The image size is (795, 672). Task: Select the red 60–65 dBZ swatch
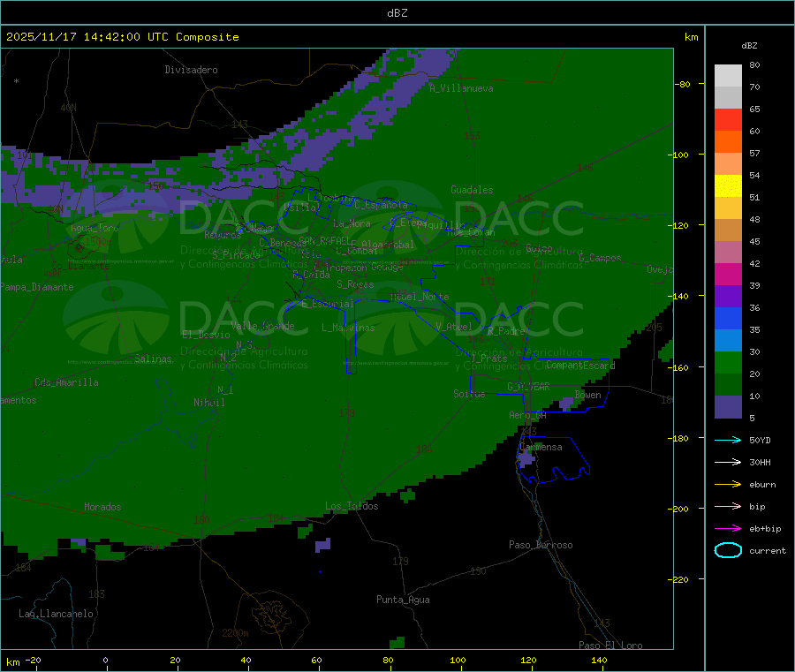coord(728,119)
